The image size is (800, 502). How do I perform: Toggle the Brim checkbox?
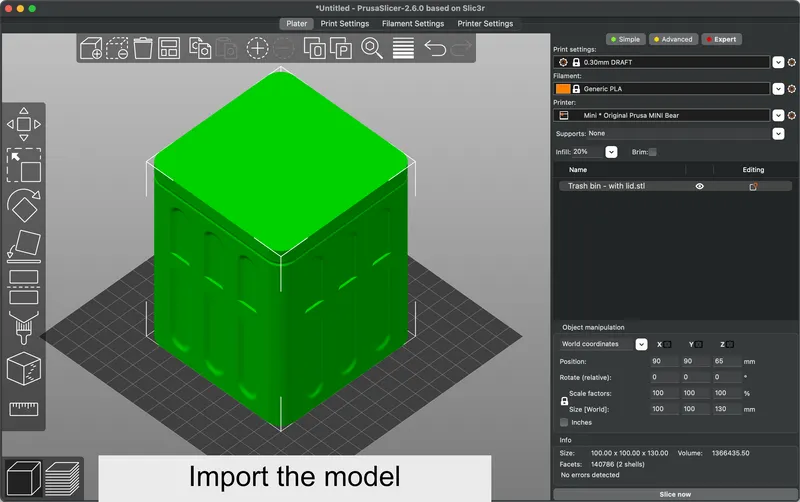click(x=653, y=152)
